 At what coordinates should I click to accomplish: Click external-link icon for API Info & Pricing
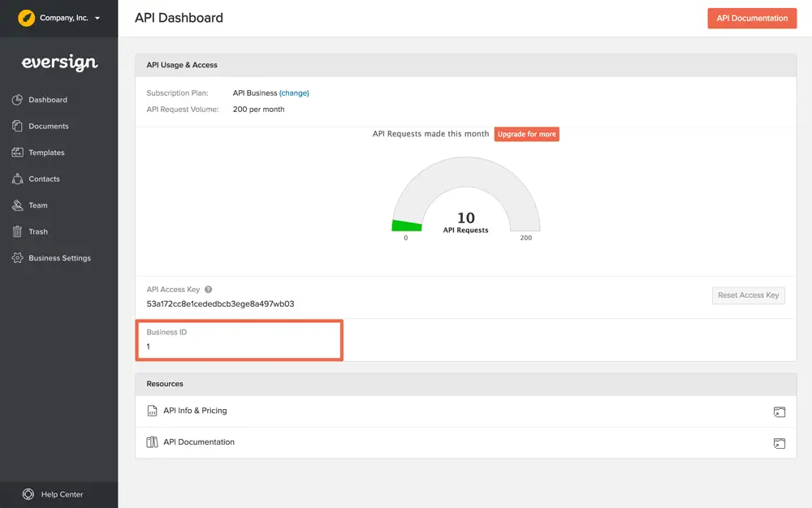pyautogui.click(x=780, y=411)
